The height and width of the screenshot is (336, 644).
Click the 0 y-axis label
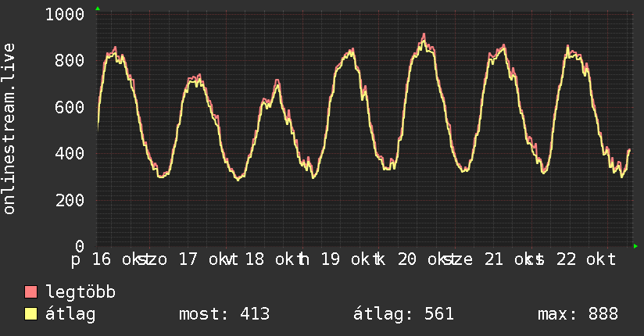click(80, 246)
